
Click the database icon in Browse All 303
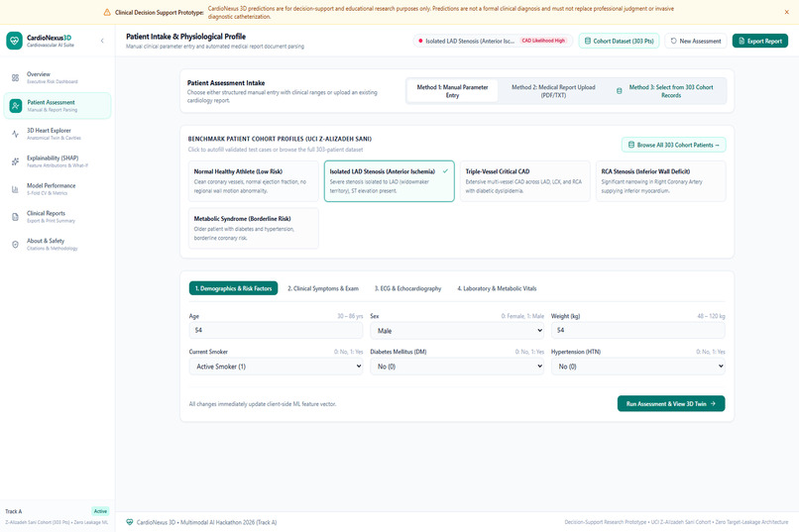[630, 145]
